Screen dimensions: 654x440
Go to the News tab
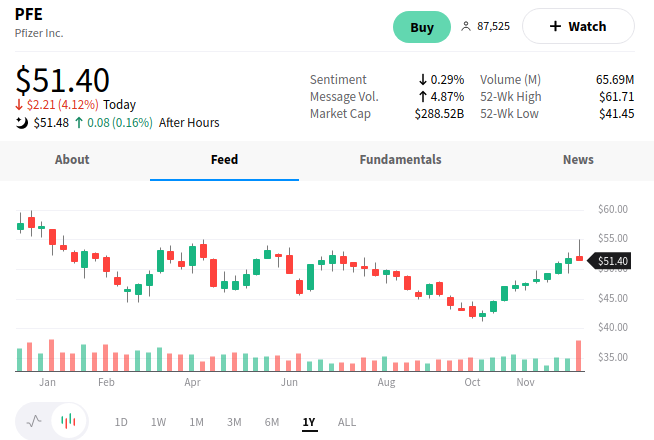tap(578, 160)
